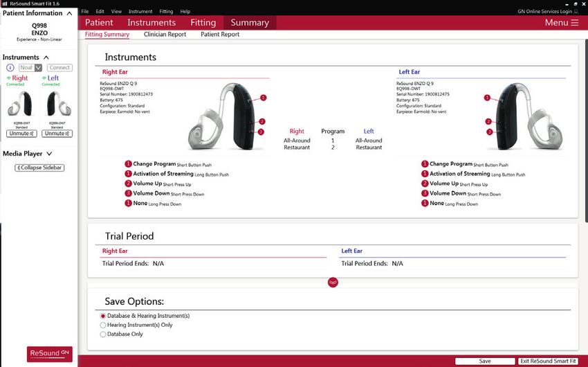Select Hearing Instrument(s) Only save option
This screenshot has width=588, height=367.
click(x=103, y=325)
